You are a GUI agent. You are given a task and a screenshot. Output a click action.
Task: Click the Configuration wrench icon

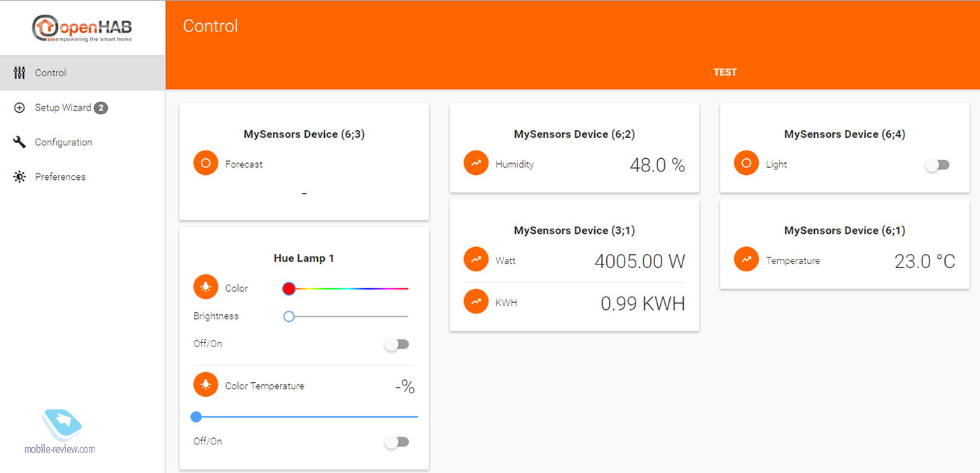click(x=20, y=142)
